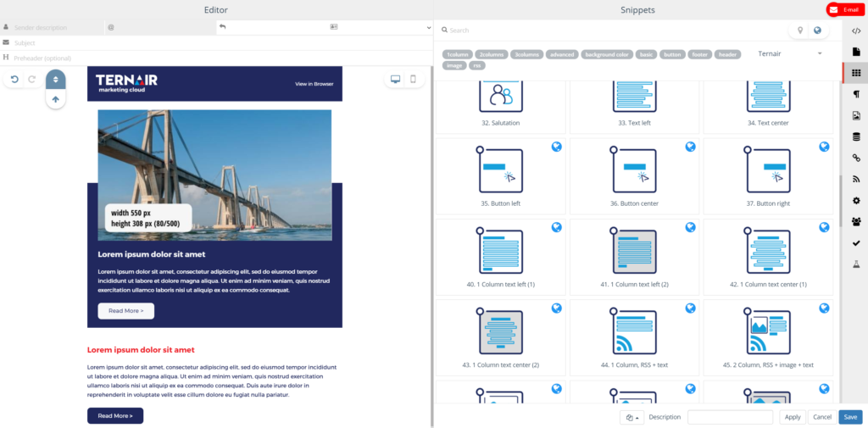The width and height of the screenshot is (868, 428).
Task: Select the 45. 2 Column, RSS + image snippet
Action: point(768,338)
